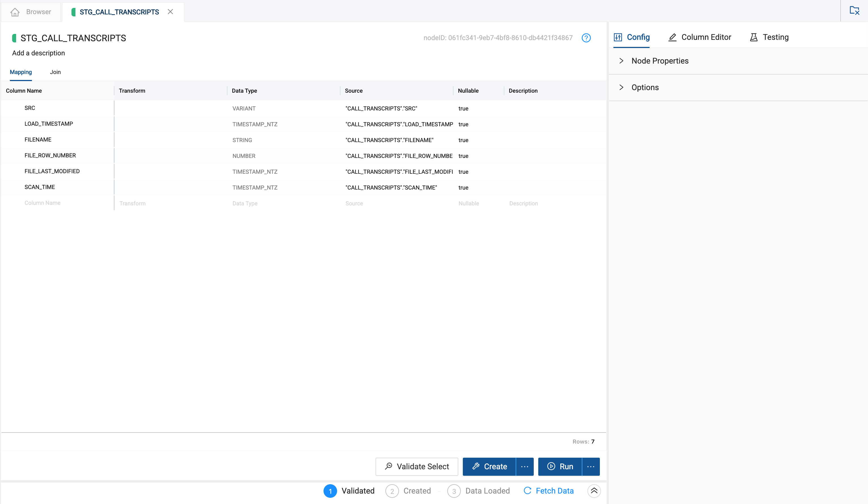The width and height of the screenshot is (868, 504).
Task: Click the Create button
Action: [x=489, y=466]
